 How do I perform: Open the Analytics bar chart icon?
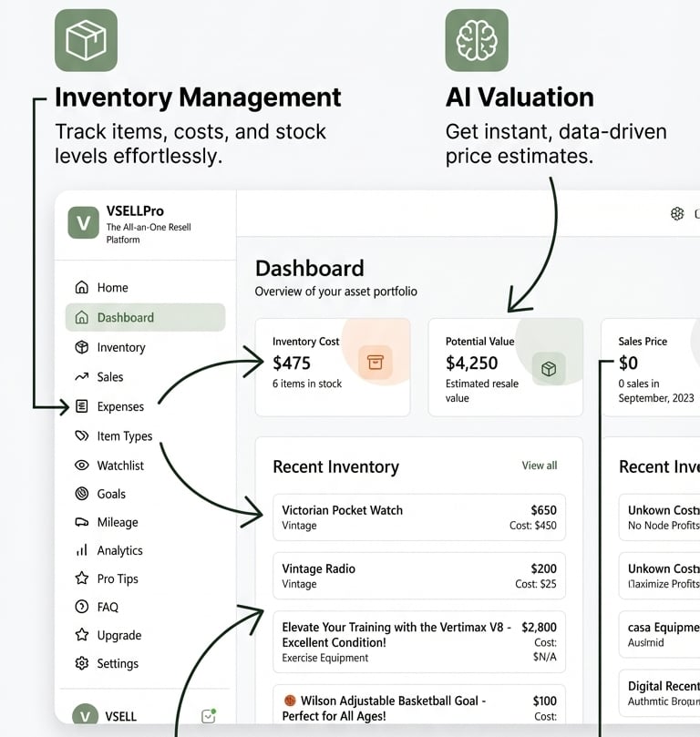82,551
